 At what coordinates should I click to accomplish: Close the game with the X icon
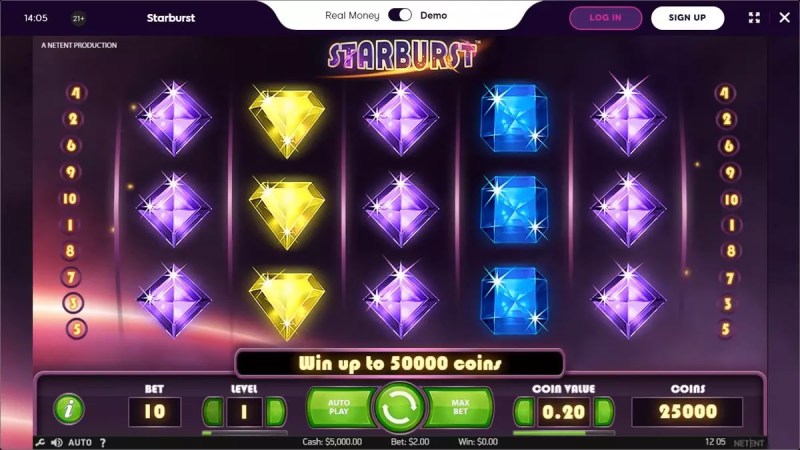785,17
